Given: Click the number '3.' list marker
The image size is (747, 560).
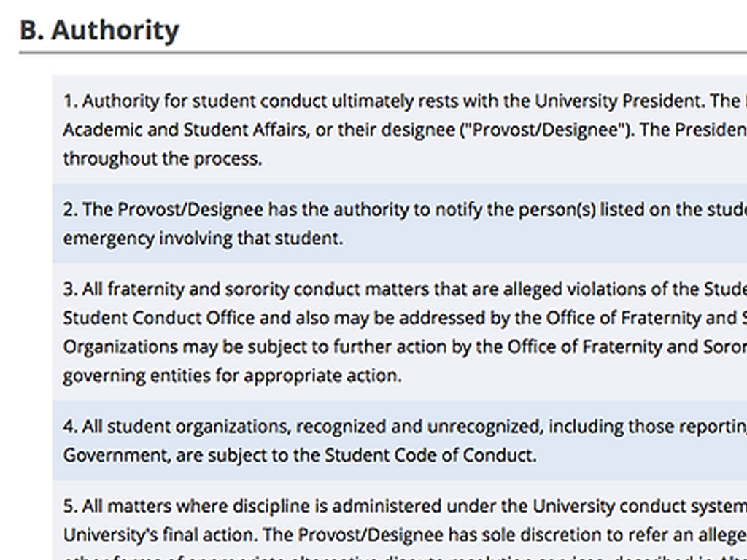Looking at the screenshot, I should point(70,289).
